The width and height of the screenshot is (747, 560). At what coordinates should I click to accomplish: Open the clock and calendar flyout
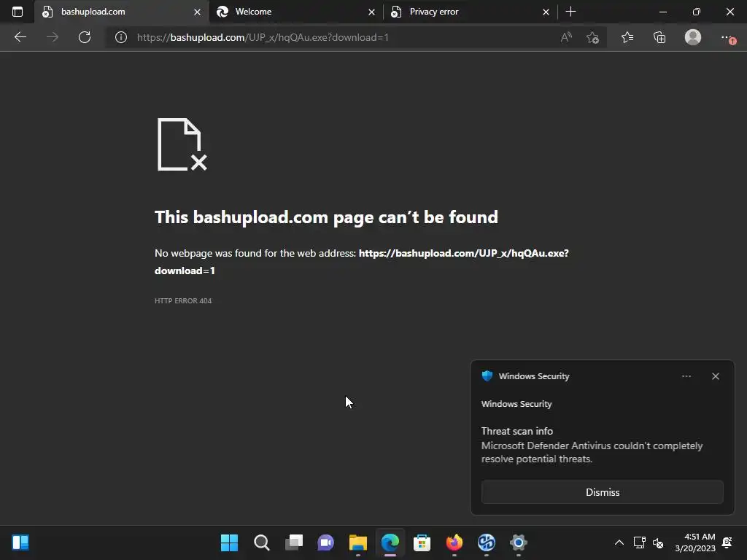pos(695,542)
